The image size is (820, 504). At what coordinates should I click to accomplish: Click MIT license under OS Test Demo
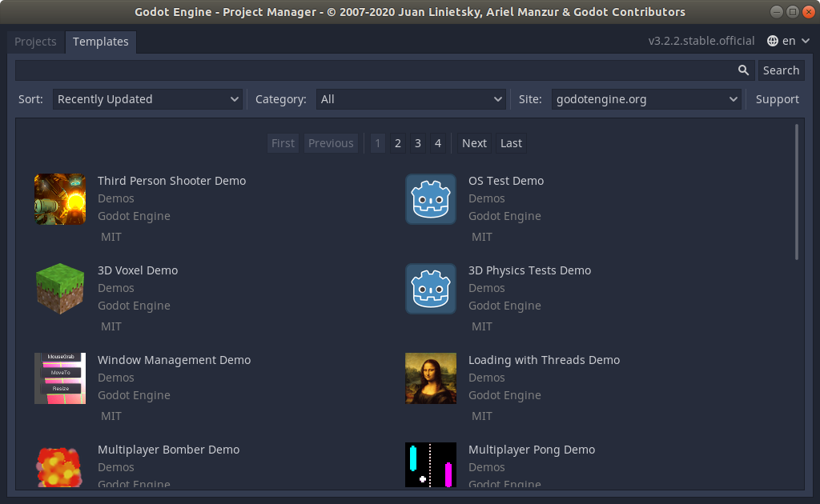[481, 237]
